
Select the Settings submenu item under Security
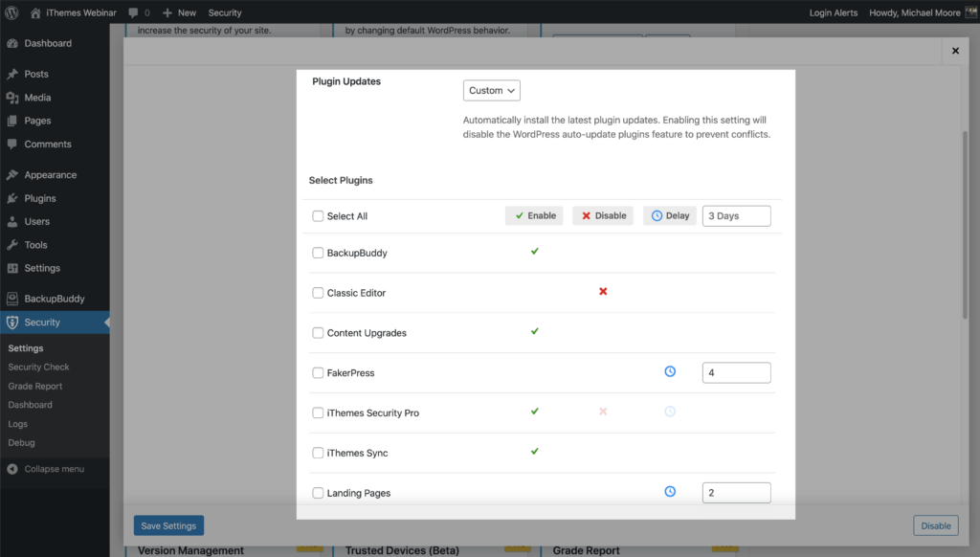[26, 348]
